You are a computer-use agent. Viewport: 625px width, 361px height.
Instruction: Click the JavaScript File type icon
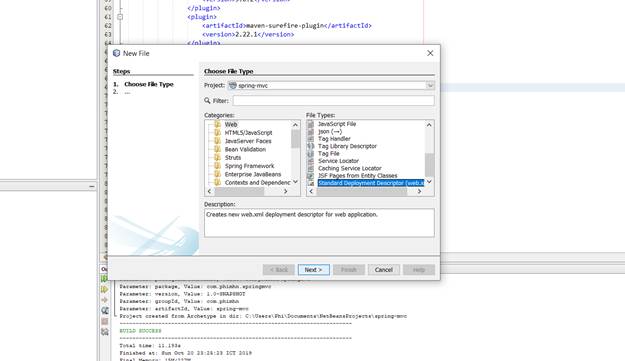311,124
